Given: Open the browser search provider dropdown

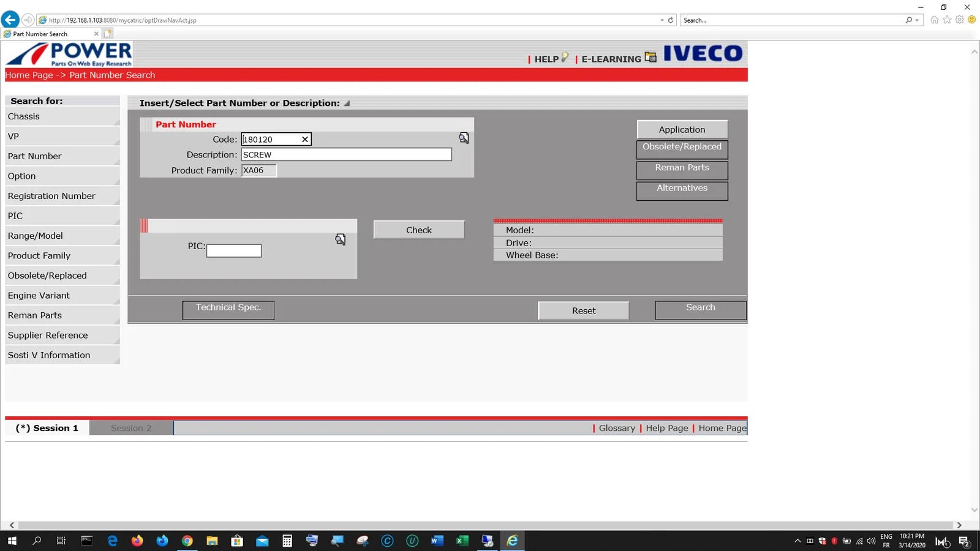Looking at the screenshot, I should [x=917, y=20].
